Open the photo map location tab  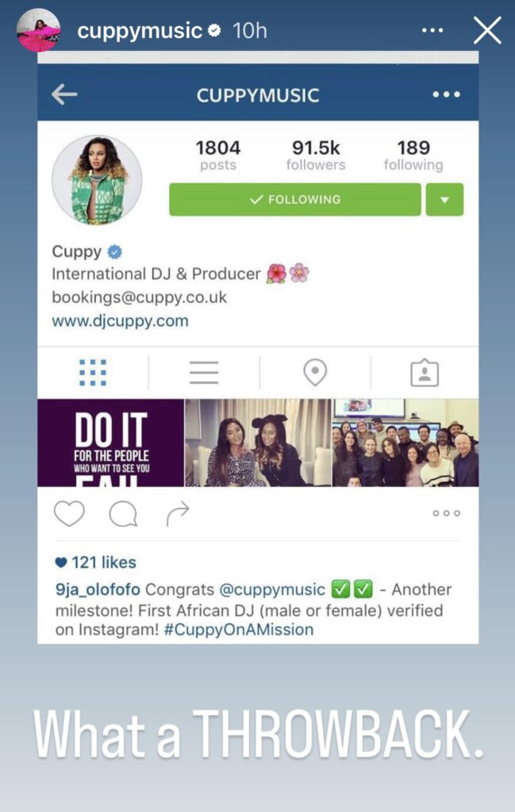tap(315, 373)
